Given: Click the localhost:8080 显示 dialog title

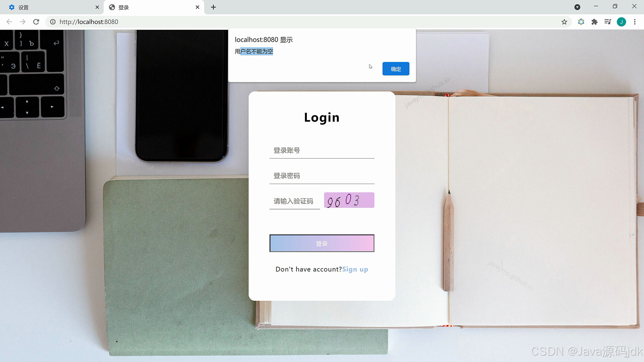Looking at the screenshot, I should (x=264, y=40).
